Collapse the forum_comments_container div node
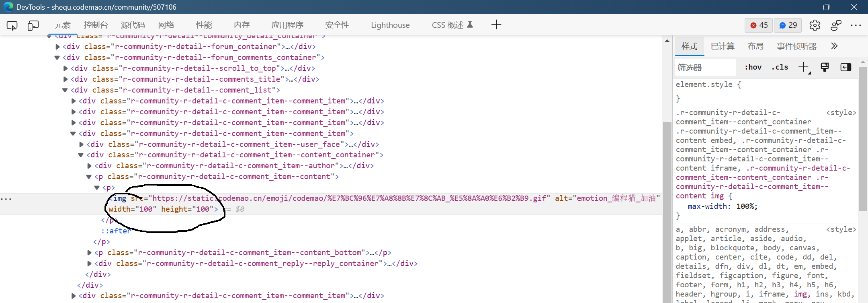Viewport: 868px width, 303px height. (57, 58)
